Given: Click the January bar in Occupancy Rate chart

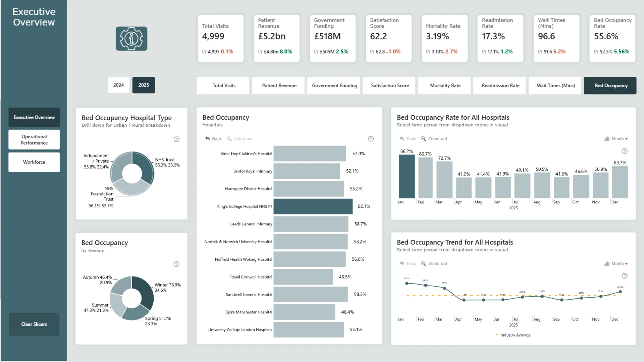Looking at the screenshot, I should coord(407,176).
